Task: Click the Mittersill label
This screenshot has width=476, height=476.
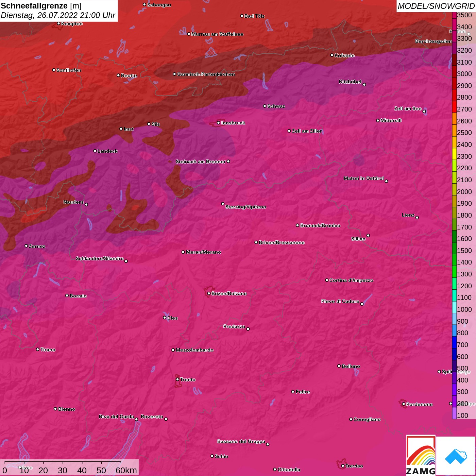Action: (x=391, y=120)
